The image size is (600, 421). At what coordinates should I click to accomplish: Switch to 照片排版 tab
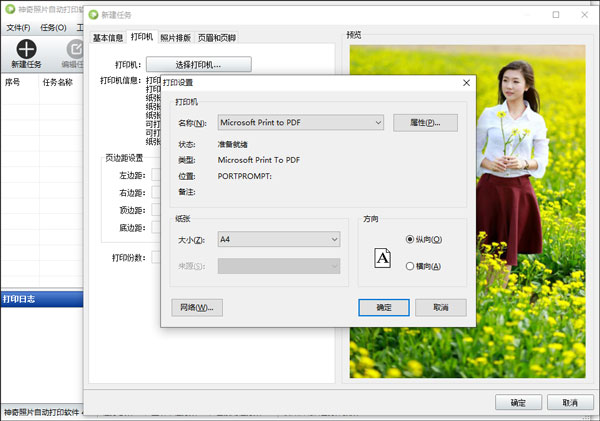[x=176, y=38]
